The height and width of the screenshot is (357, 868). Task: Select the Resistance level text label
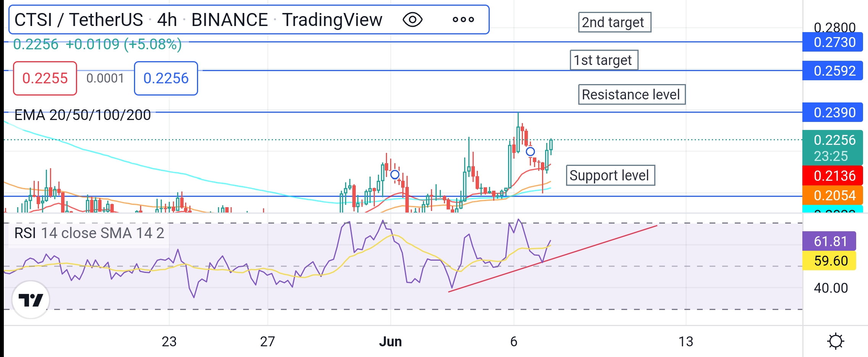(632, 94)
